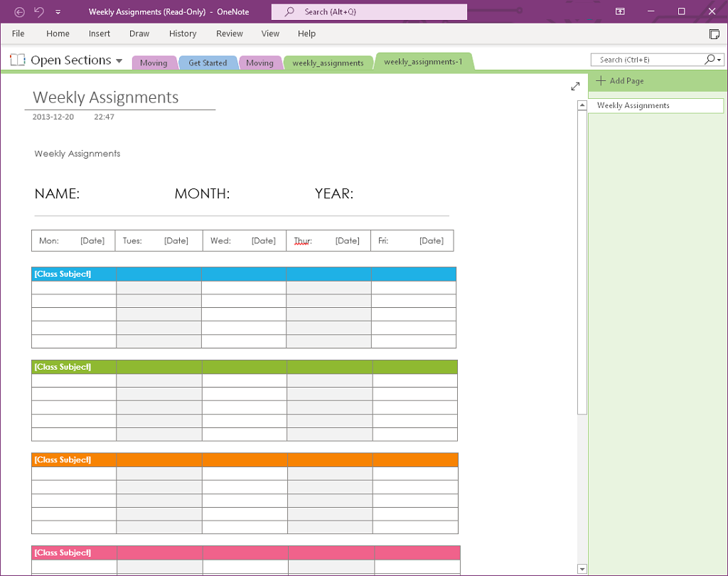Click the Undo icon in the title bar
This screenshot has height=576, width=728.
tap(39, 11)
